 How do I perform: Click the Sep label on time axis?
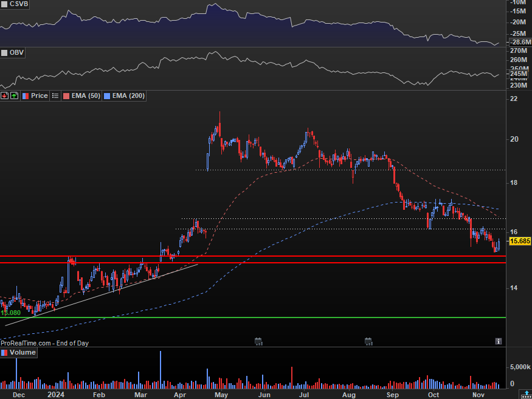393,395
